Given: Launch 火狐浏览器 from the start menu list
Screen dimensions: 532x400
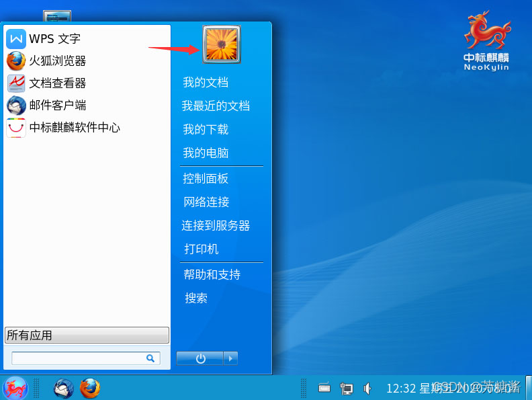Looking at the screenshot, I should pyautogui.click(x=46, y=61).
